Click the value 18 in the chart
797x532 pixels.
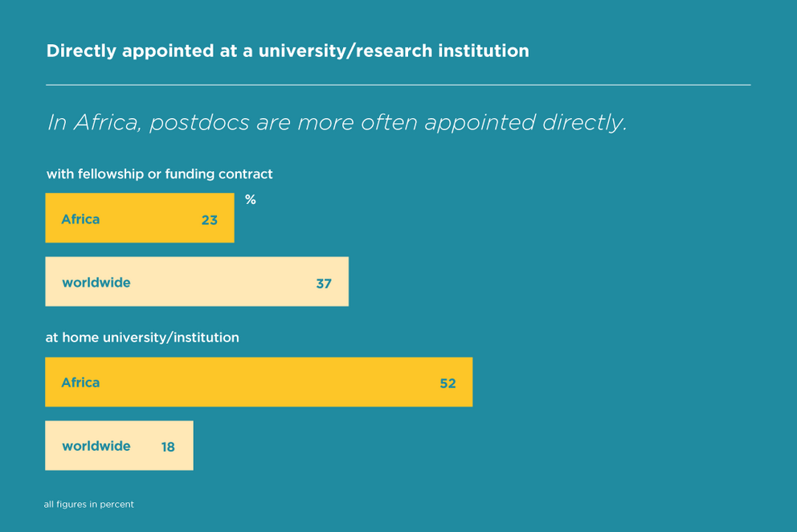click(168, 447)
